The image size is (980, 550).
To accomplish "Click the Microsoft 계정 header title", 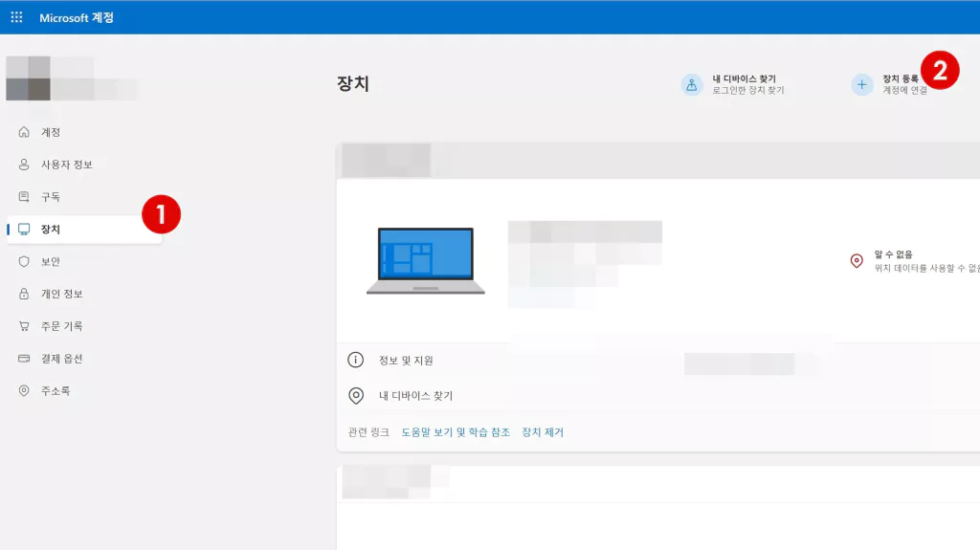I will (77, 17).
